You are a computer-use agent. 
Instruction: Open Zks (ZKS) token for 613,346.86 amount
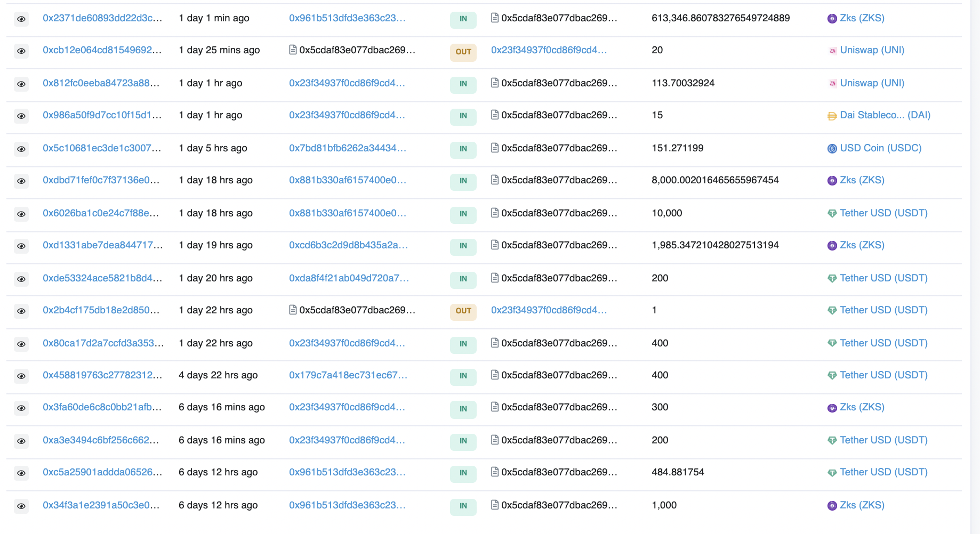coord(862,18)
